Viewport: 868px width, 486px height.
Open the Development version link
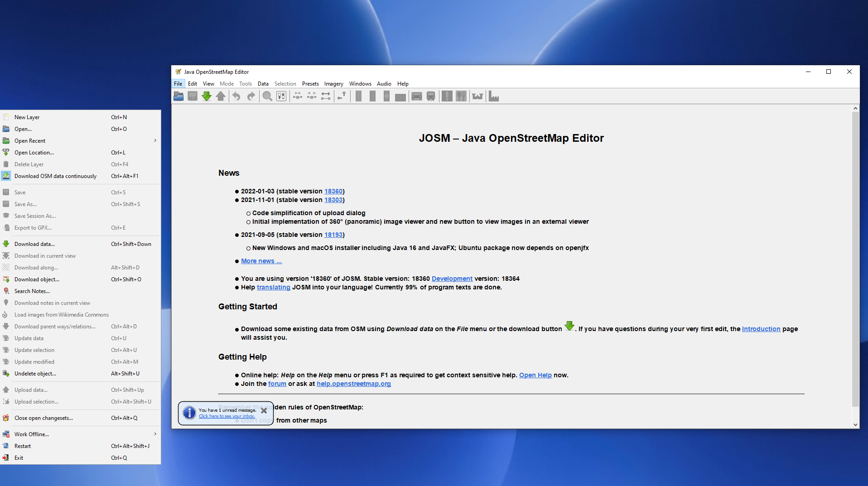[x=452, y=279]
